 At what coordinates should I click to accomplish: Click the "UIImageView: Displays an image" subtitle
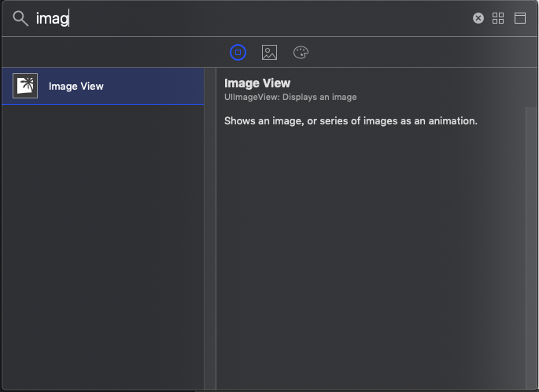[x=290, y=97]
